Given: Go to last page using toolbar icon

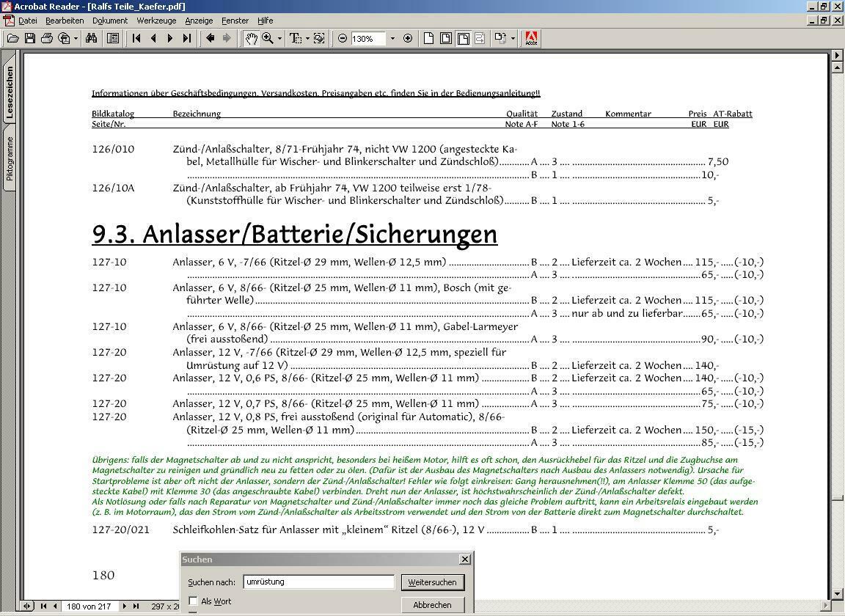Looking at the screenshot, I should tap(187, 38).
